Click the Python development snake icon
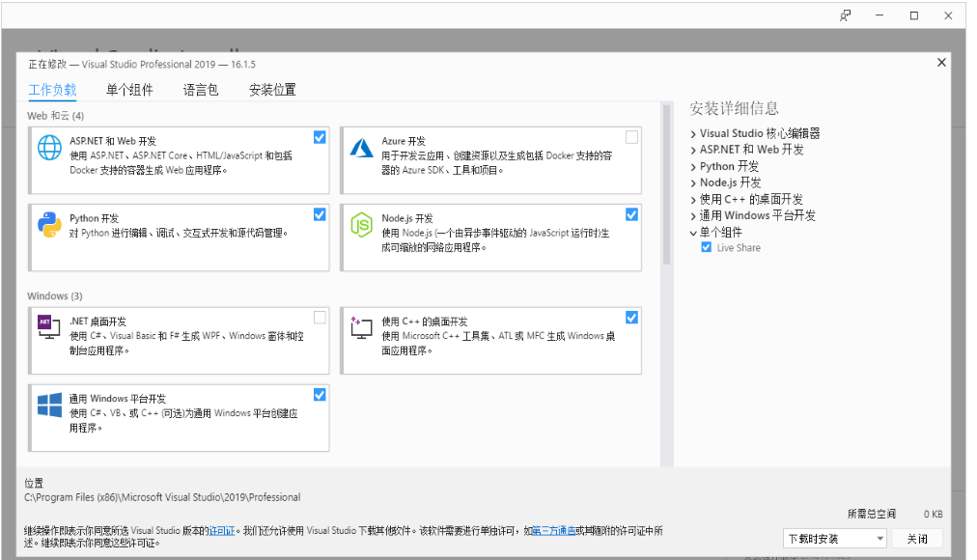 pos(48,225)
